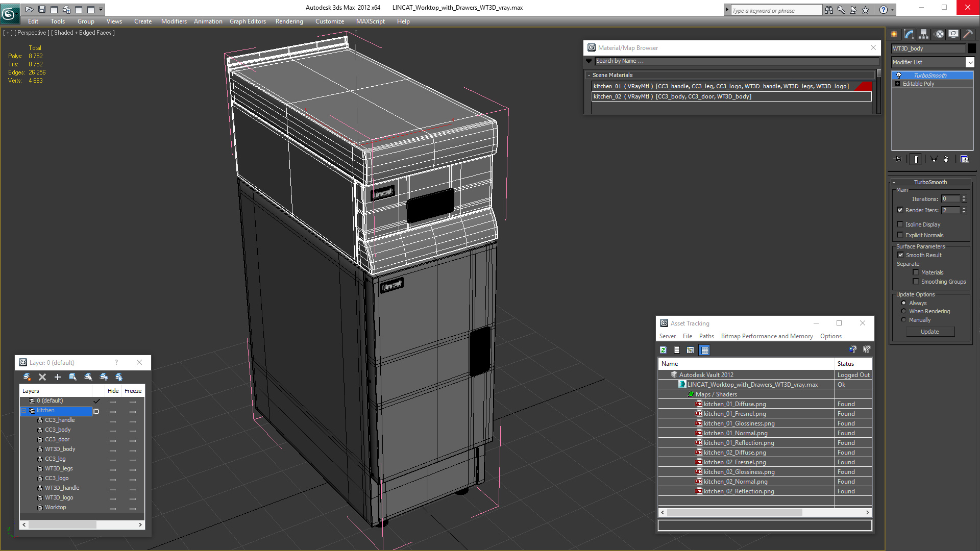The width and height of the screenshot is (980, 551).
Task: Open the Rendering menu
Action: tap(289, 21)
